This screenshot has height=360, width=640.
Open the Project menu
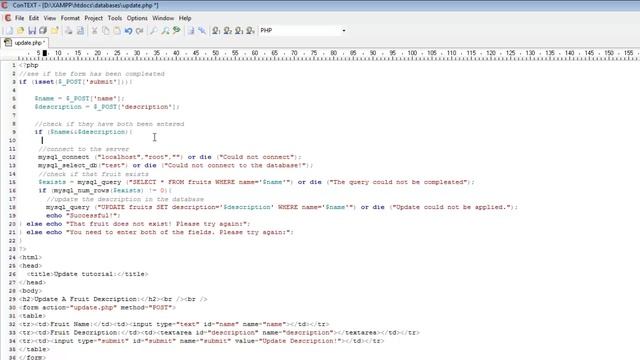click(93, 18)
